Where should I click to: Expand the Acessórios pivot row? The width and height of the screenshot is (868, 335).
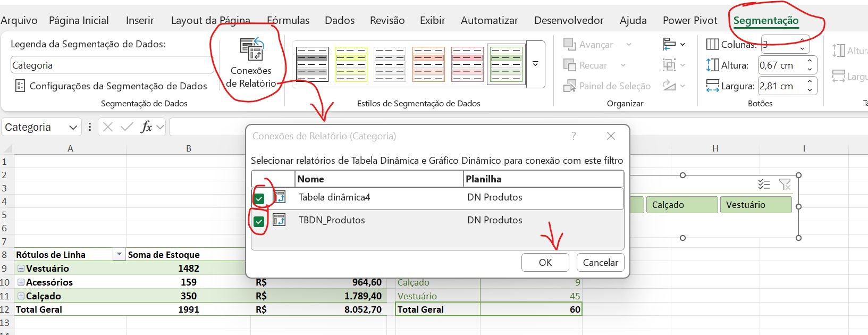(21, 282)
